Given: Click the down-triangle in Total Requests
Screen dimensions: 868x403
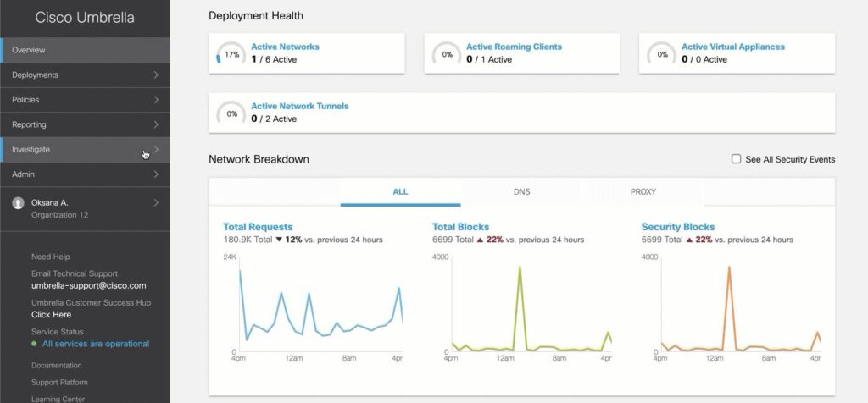Looking at the screenshot, I should pos(279,240).
